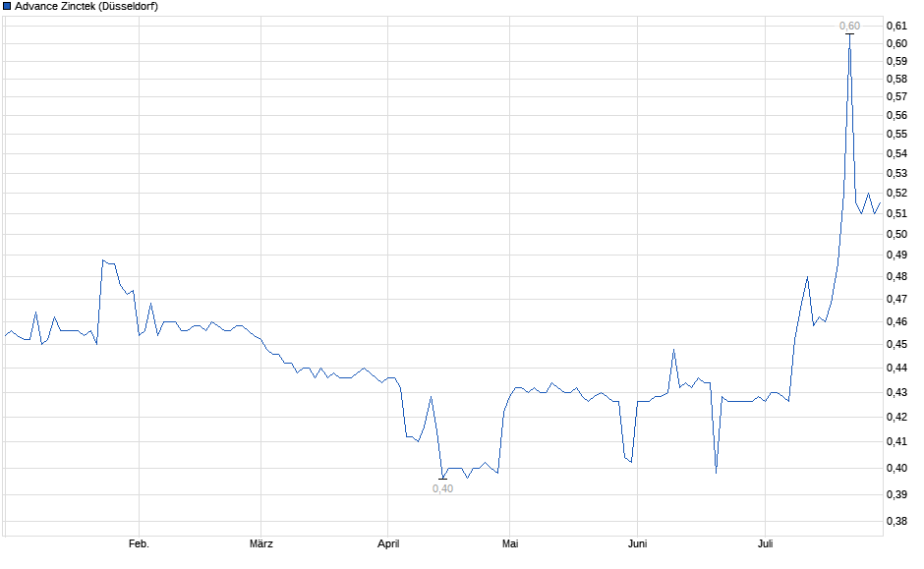Click the '0,54' price axis label
The width and height of the screenshot is (924, 569).
pos(896,153)
